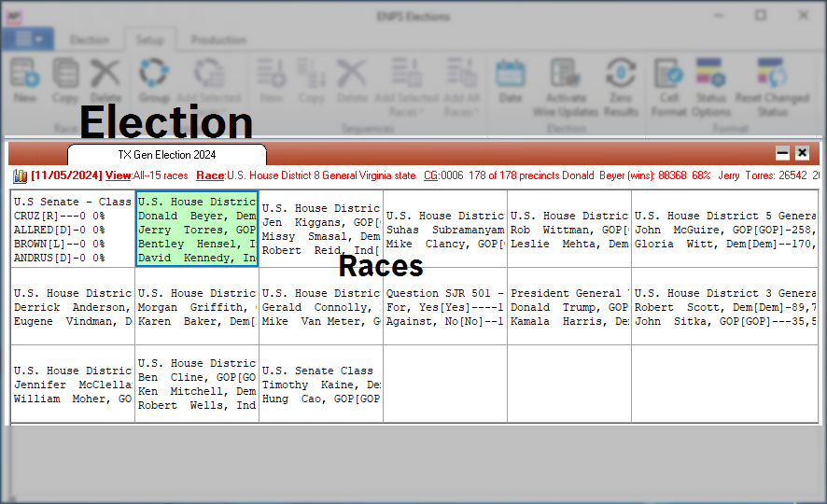
Task: Click the bar chart icon beside the date
Action: pos(20,175)
